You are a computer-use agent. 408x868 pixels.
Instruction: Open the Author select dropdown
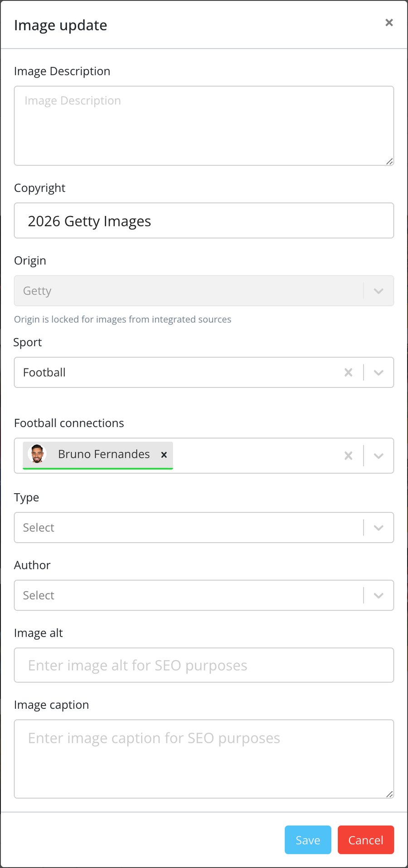[x=204, y=595]
